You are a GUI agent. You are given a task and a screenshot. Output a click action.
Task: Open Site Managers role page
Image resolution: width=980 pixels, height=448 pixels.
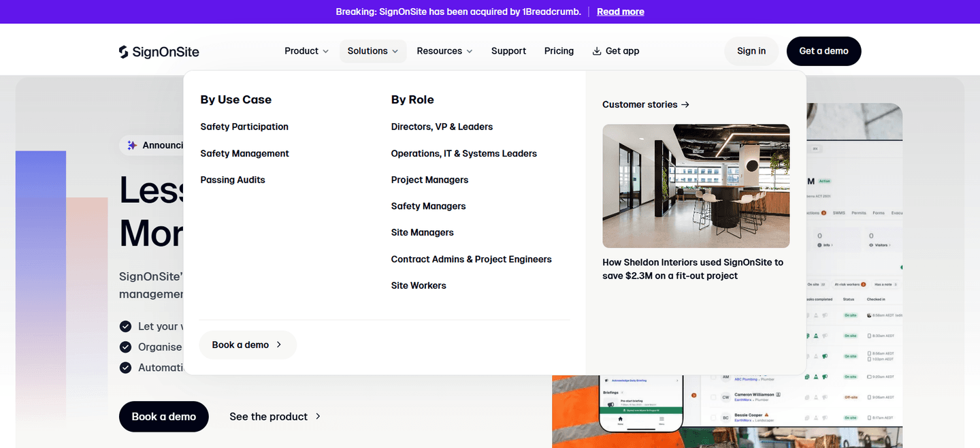[x=422, y=232]
